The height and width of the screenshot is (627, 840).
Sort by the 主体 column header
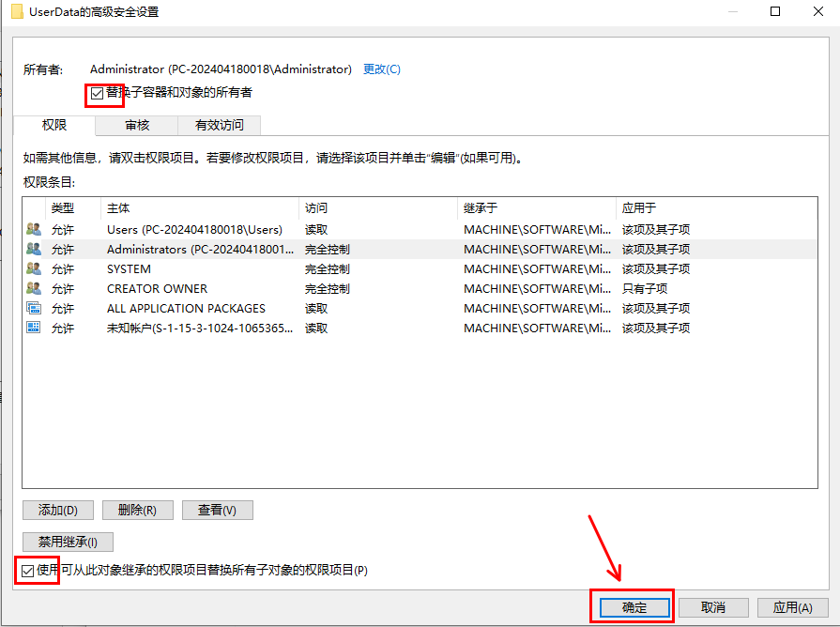pos(199,208)
